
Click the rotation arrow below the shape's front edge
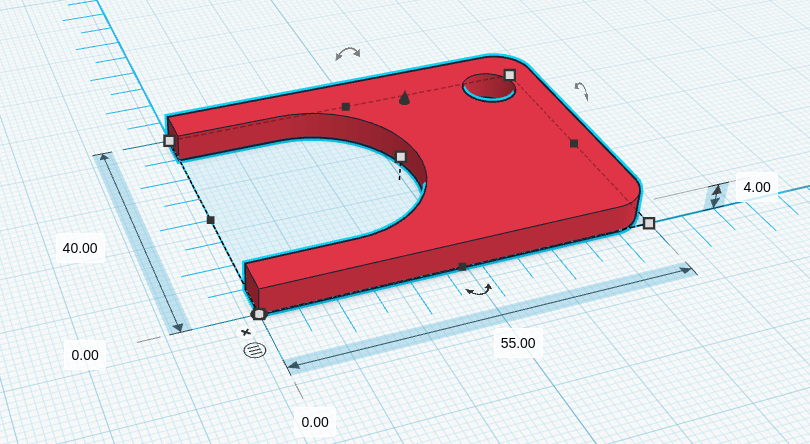point(479,289)
